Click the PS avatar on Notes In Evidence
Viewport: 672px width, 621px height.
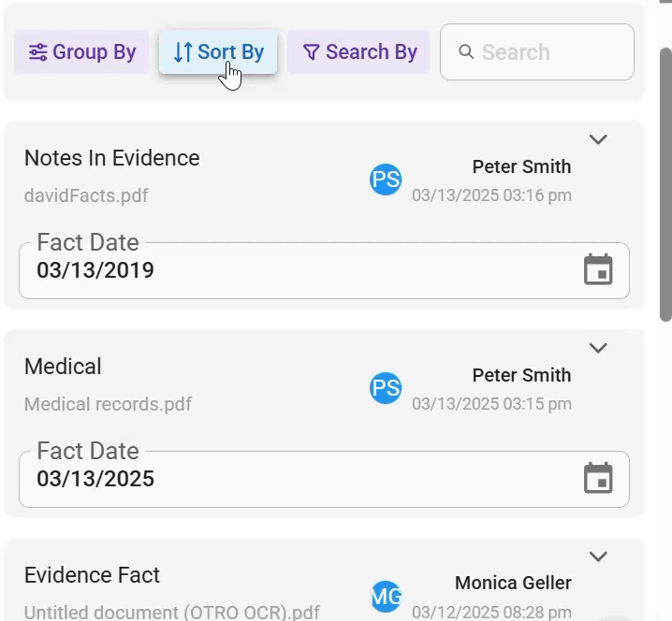(x=386, y=180)
